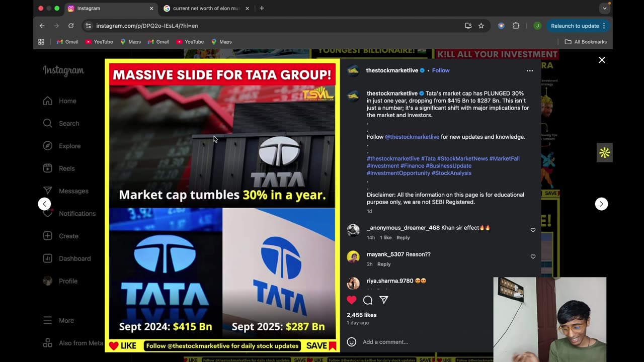This screenshot has width=644, height=362.
Task: Click the blue dot extension icon
Action: (x=501, y=26)
